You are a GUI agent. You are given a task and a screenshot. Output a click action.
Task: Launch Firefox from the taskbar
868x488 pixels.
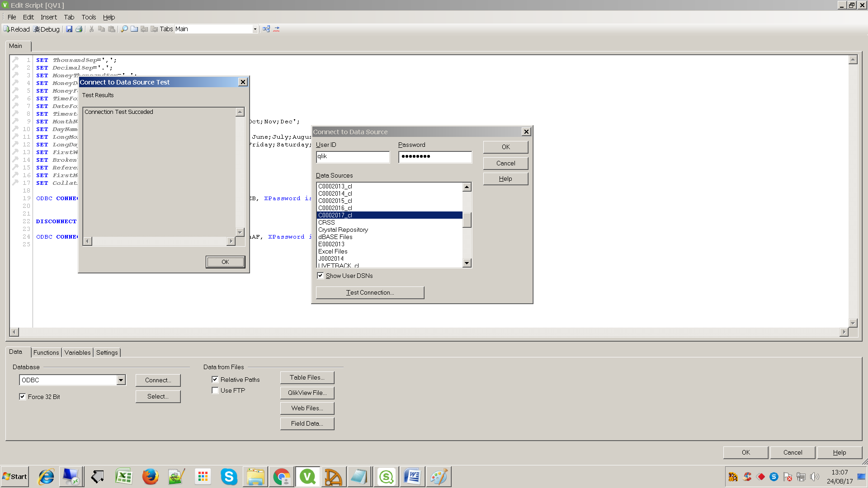[150, 477]
